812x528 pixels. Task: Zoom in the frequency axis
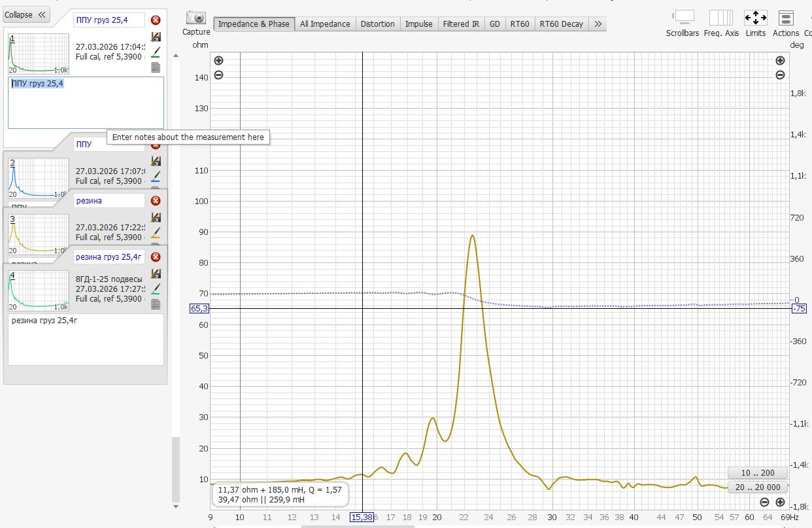(x=780, y=502)
